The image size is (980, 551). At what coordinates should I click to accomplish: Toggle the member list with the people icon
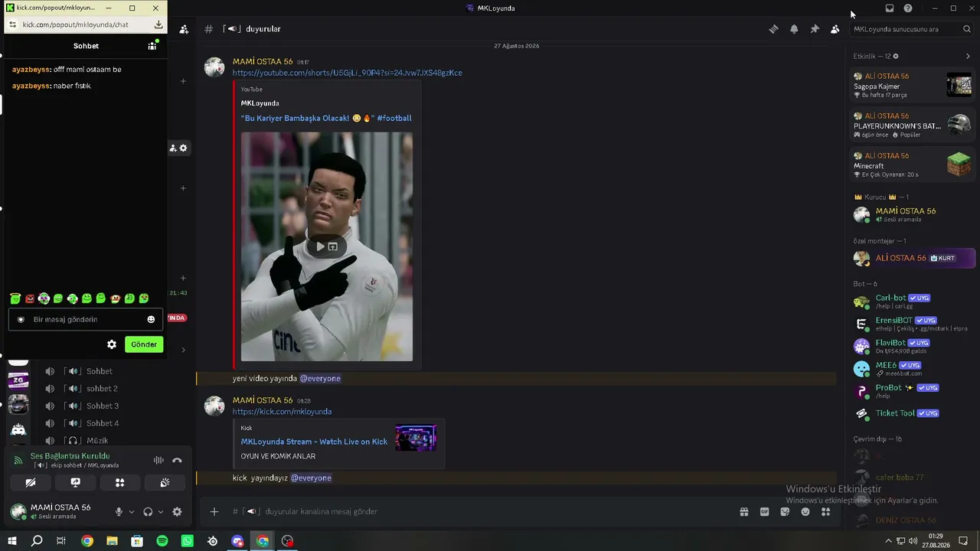(835, 29)
